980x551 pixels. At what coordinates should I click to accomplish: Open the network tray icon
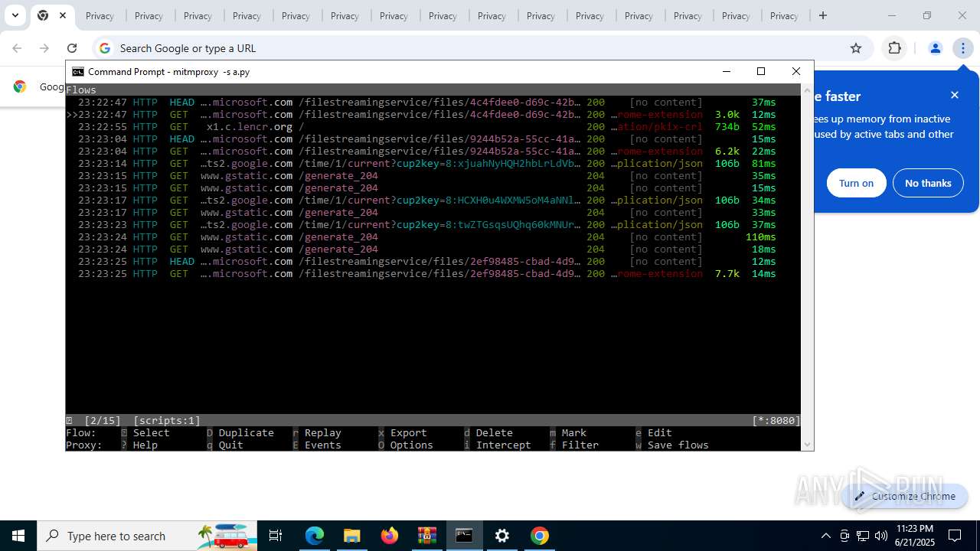(x=863, y=536)
